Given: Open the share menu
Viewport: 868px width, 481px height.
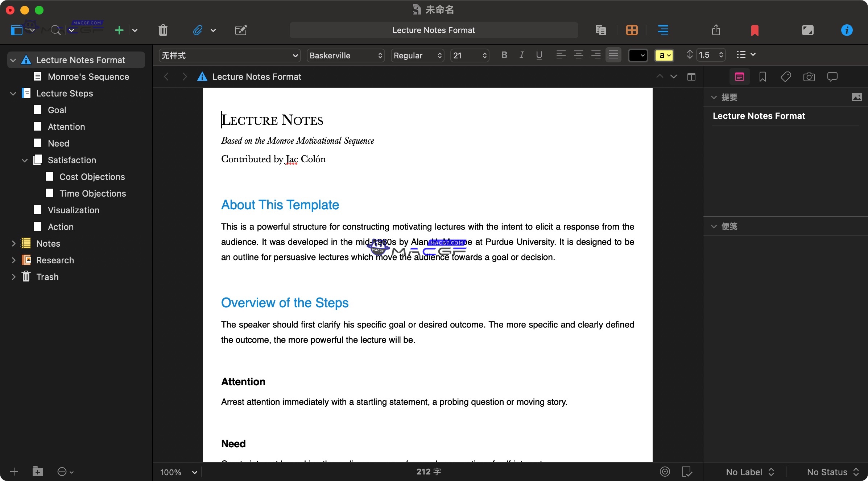Looking at the screenshot, I should click(x=716, y=30).
